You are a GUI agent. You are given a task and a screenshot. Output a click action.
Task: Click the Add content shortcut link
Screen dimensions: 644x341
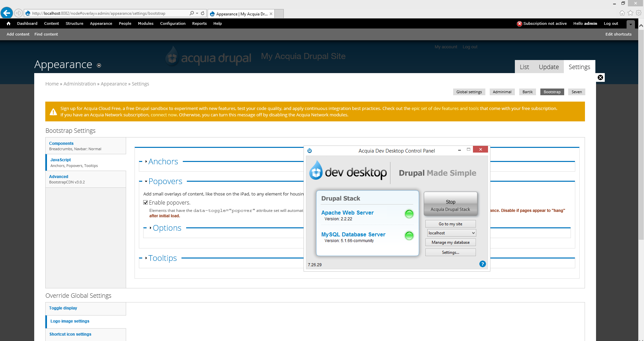pos(18,34)
